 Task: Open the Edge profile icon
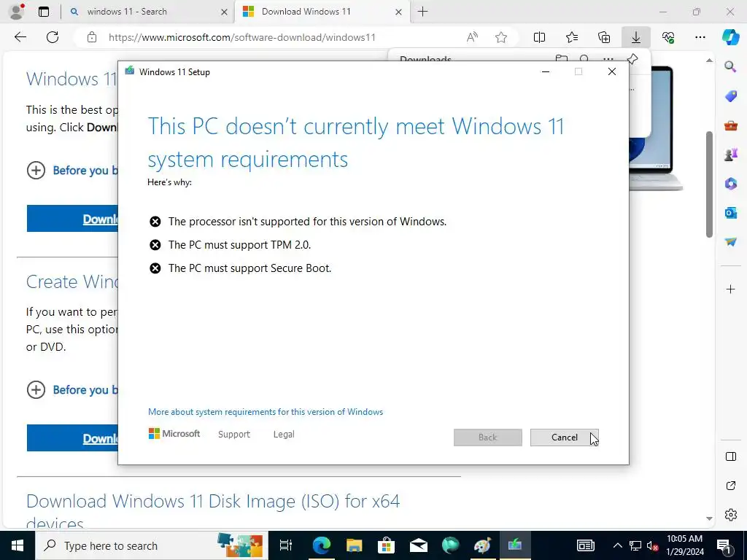(x=17, y=12)
